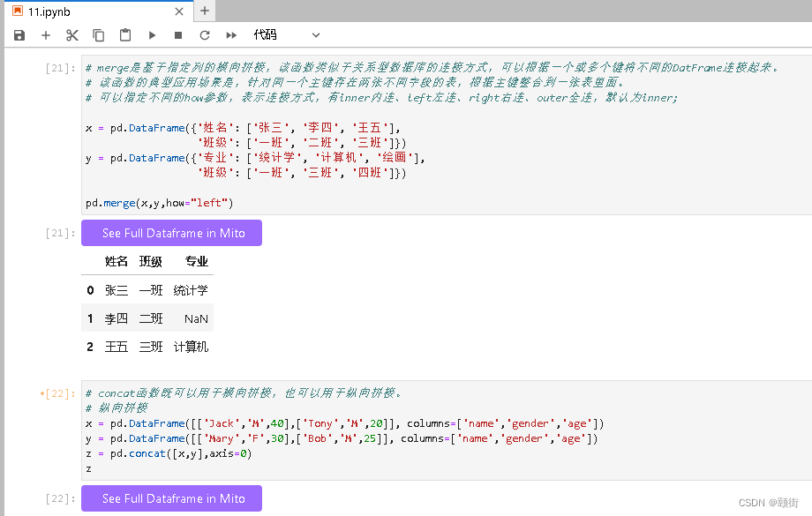Image resolution: width=812 pixels, height=516 pixels.
Task: Close the 11.ipynb notebook tab
Action: pos(179,11)
